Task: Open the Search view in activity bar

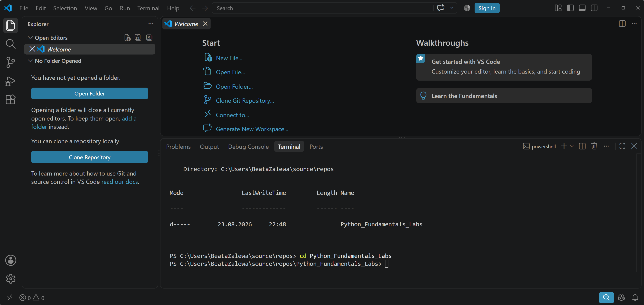Action: (x=10, y=44)
